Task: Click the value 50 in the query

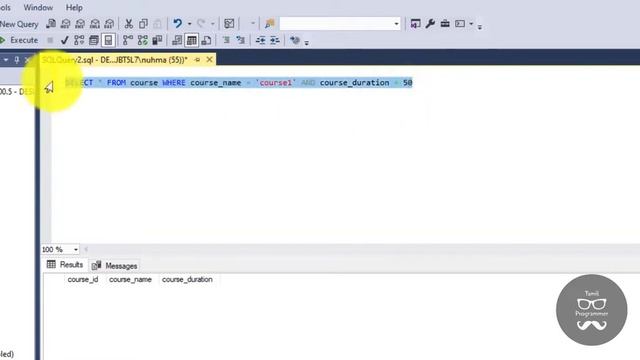Action: point(407,83)
